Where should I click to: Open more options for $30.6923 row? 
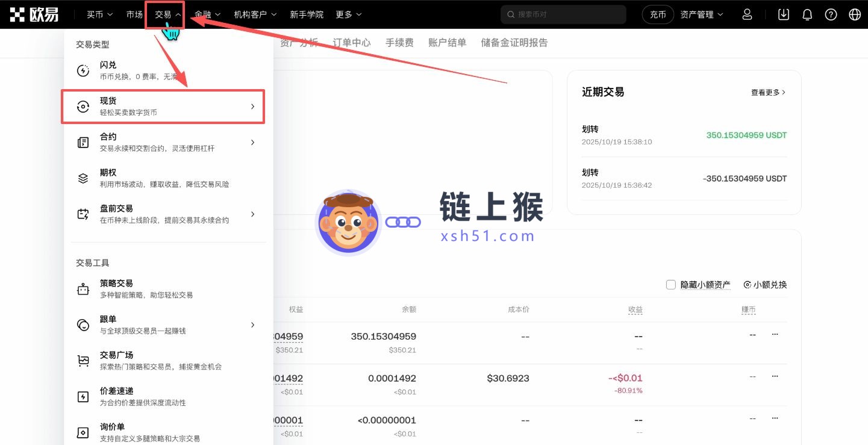click(x=775, y=376)
